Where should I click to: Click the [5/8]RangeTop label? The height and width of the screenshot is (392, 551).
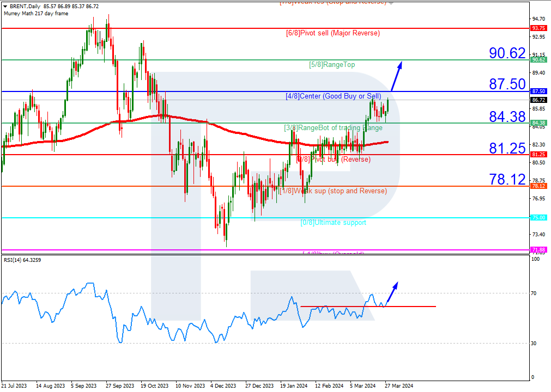[332, 65]
